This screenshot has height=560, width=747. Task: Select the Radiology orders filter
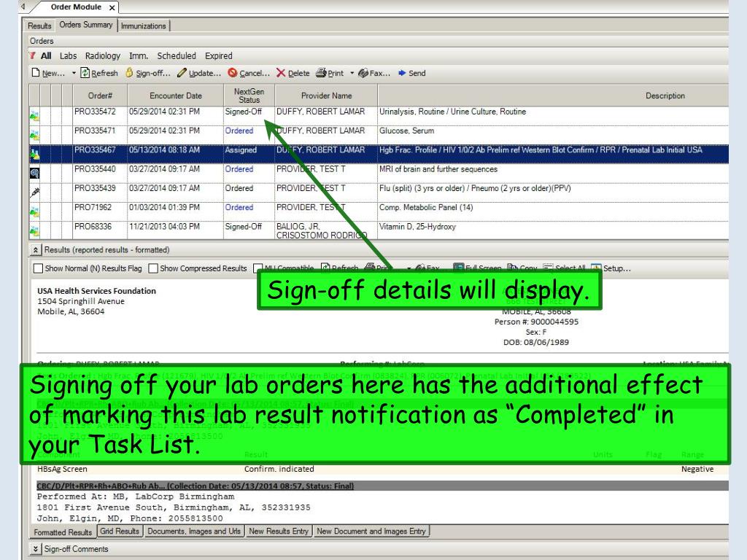[x=103, y=55]
